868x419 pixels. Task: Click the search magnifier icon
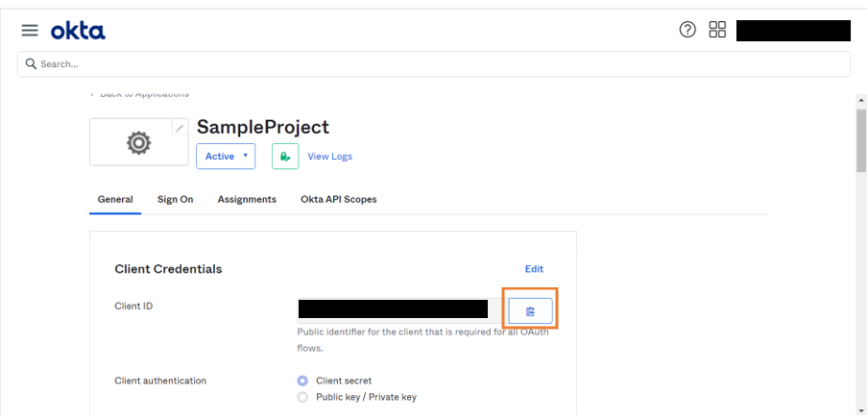pyautogui.click(x=31, y=64)
